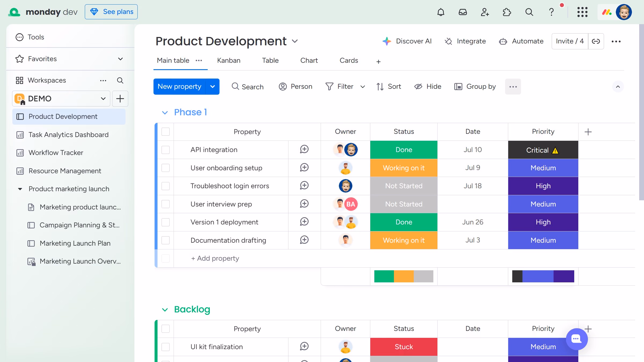The image size is (644, 362).
Task: Search within workspaces magnifier icon
Action: (120, 80)
